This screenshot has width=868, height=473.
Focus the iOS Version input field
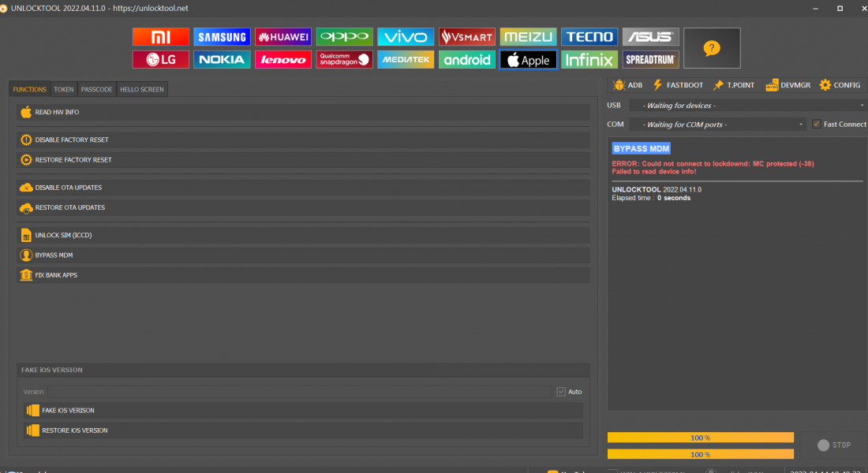300,392
